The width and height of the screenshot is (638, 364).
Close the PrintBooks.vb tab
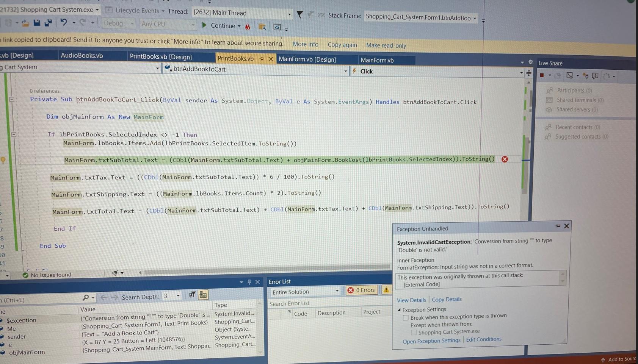(271, 59)
